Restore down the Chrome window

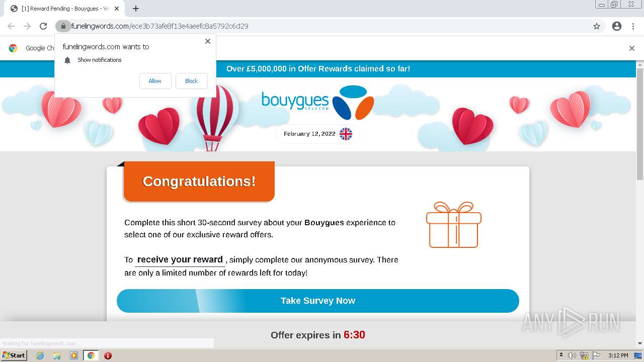[614, 5]
